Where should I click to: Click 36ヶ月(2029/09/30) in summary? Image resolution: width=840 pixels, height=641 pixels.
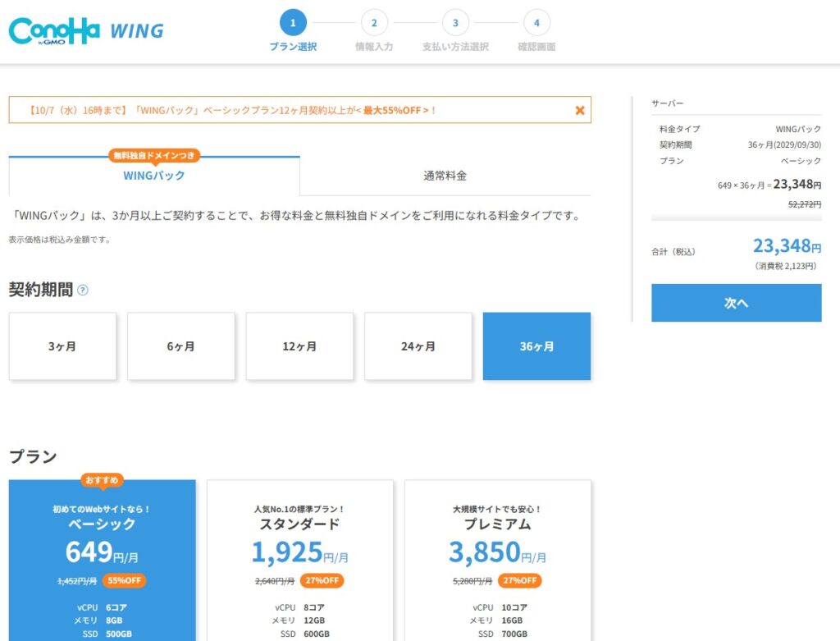point(784,144)
